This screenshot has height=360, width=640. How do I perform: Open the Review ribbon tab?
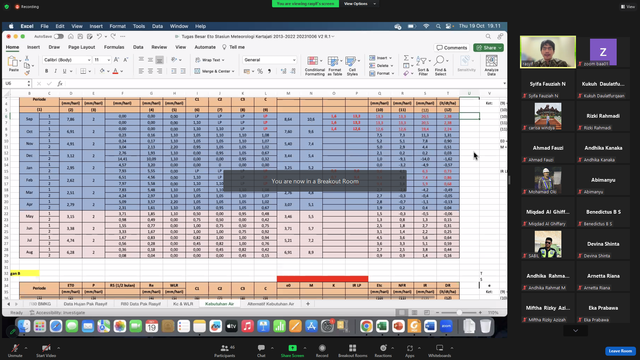[159, 47]
